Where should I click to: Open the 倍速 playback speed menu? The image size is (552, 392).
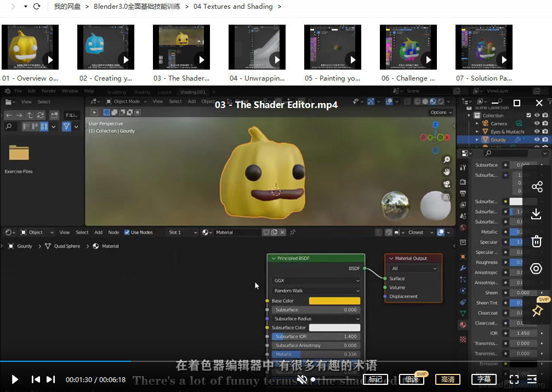(x=412, y=379)
